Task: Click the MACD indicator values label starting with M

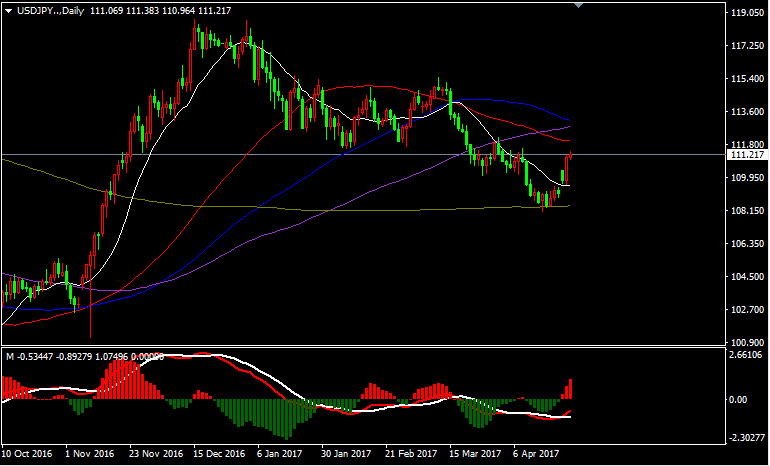Action: pyautogui.click(x=84, y=356)
